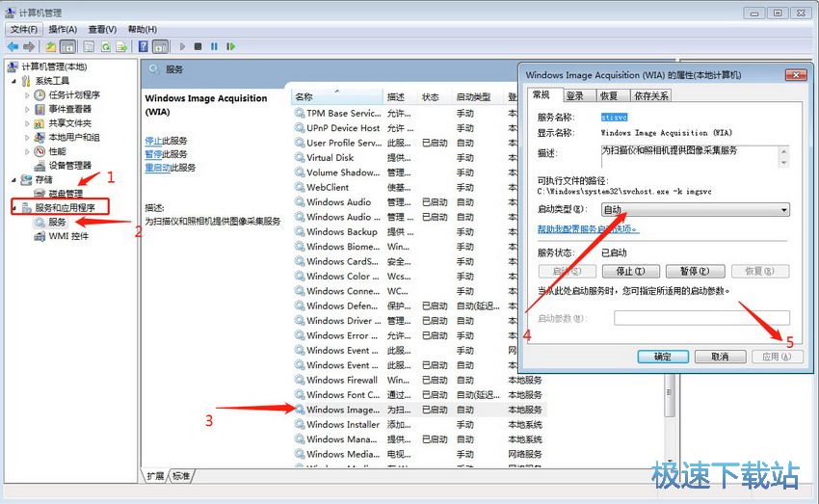Click the 暂停(P) button
This screenshot has width=819, height=504.
click(x=695, y=271)
